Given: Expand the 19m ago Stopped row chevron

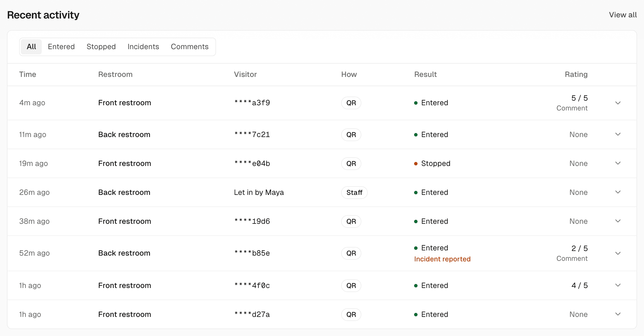Looking at the screenshot, I should tap(618, 163).
